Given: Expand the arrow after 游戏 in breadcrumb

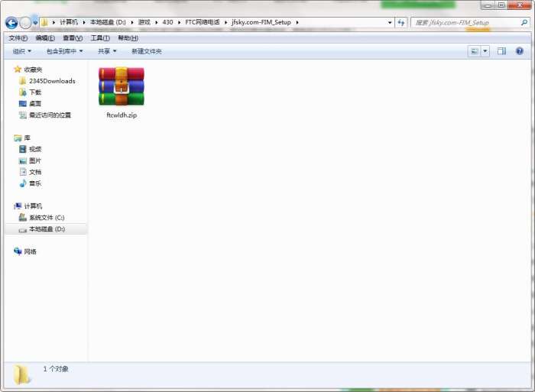Looking at the screenshot, I should tap(156, 22).
